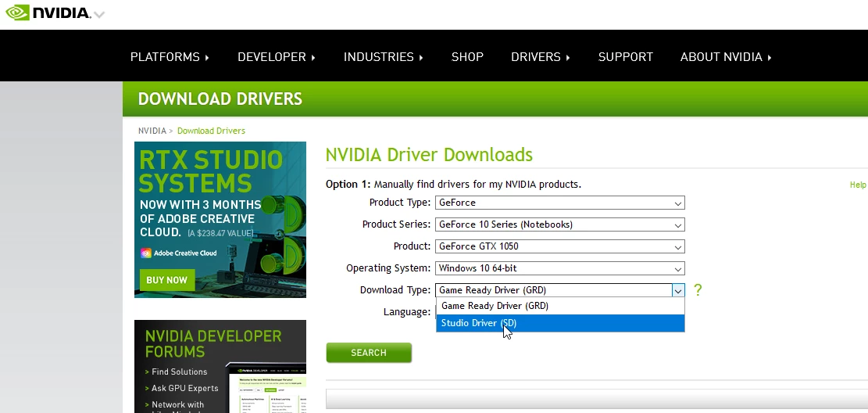Click the green SEARCH button
Image resolution: width=868 pixels, height=413 pixels.
click(369, 353)
